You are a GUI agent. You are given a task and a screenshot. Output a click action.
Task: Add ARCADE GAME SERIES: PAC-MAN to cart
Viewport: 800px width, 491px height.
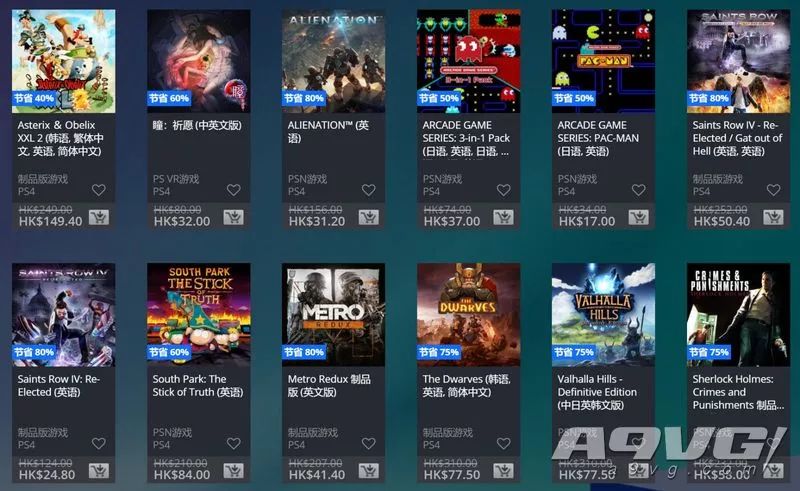[x=638, y=217]
